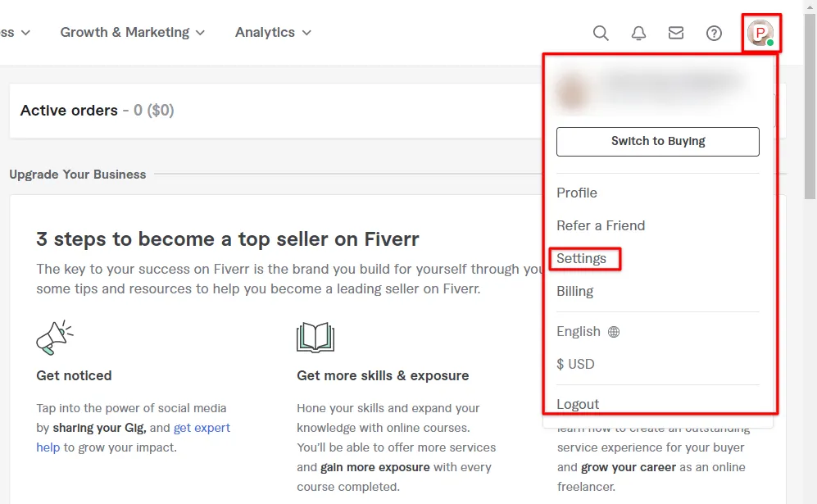Click the Get noticed heading

[74, 375]
